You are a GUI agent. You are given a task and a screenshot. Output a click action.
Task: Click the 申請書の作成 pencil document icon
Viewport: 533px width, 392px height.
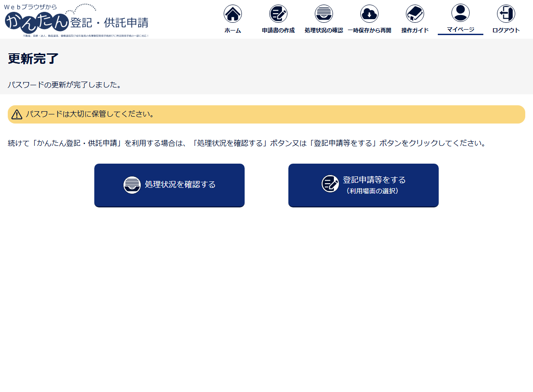coord(278,14)
